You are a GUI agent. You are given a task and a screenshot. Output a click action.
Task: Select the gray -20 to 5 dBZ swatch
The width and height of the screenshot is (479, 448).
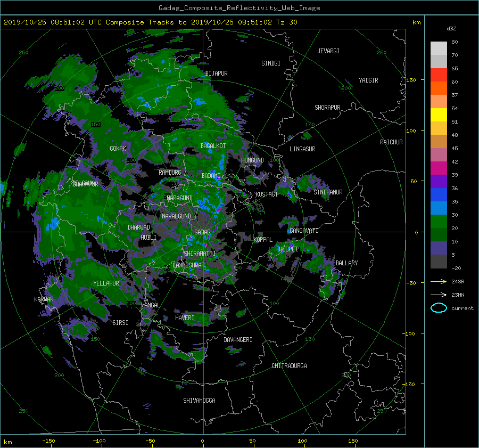[439, 262]
